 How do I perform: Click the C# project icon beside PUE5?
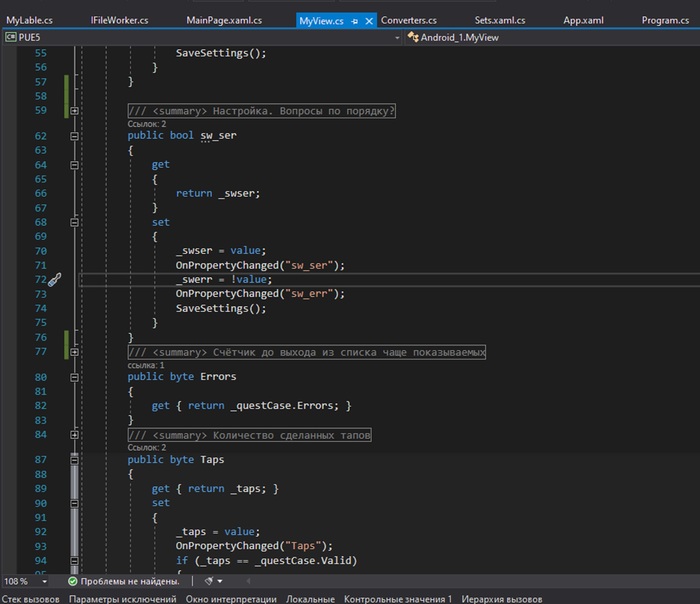coord(11,37)
